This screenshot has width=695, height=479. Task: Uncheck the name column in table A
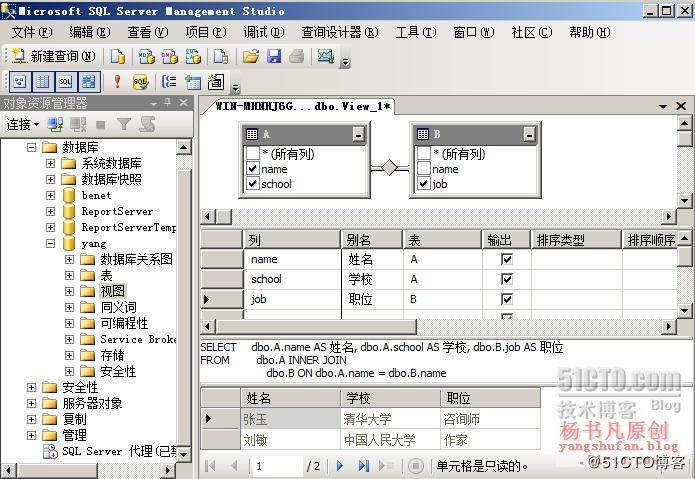pos(253,169)
